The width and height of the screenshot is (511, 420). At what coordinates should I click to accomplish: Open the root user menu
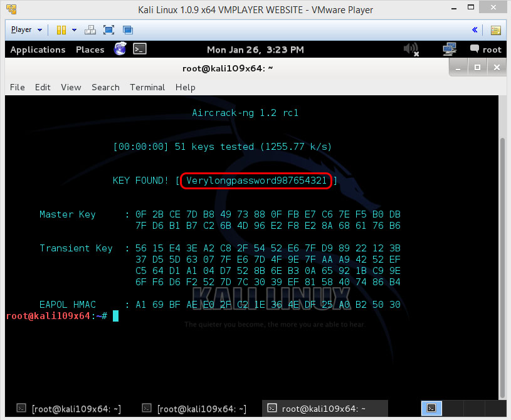pos(485,50)
